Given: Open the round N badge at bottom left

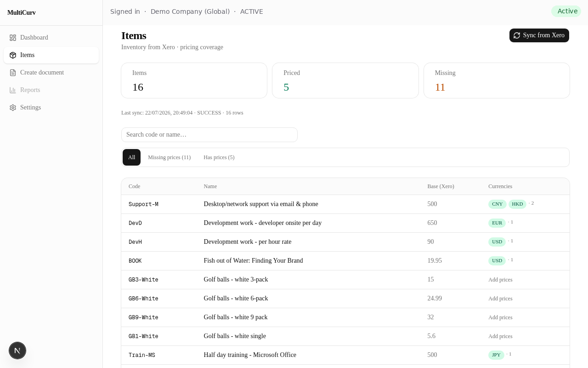Looking at the screenshot, I should (x=17, y=351).
